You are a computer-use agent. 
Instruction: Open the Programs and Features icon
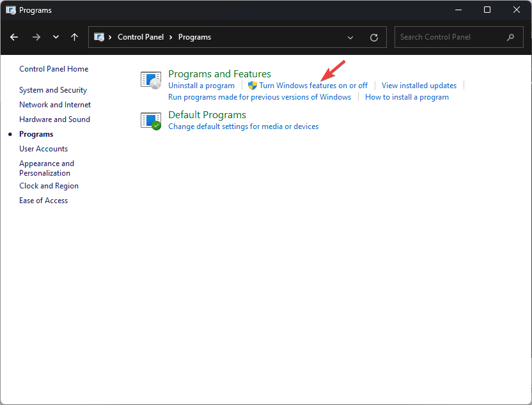(x=150, y=79)
